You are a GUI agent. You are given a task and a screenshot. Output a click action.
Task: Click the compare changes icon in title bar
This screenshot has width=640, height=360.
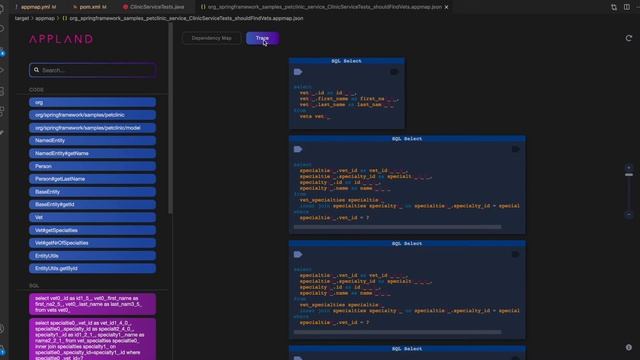[x=614, y=7]
